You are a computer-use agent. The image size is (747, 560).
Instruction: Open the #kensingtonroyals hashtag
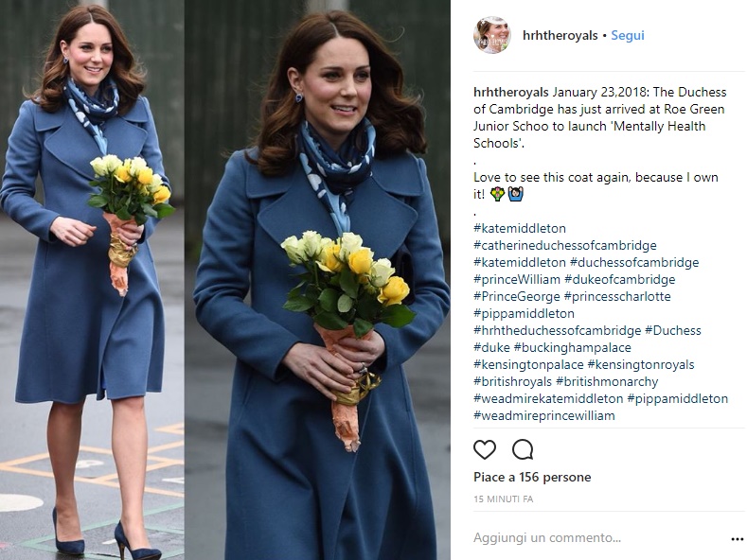[641, 365]
